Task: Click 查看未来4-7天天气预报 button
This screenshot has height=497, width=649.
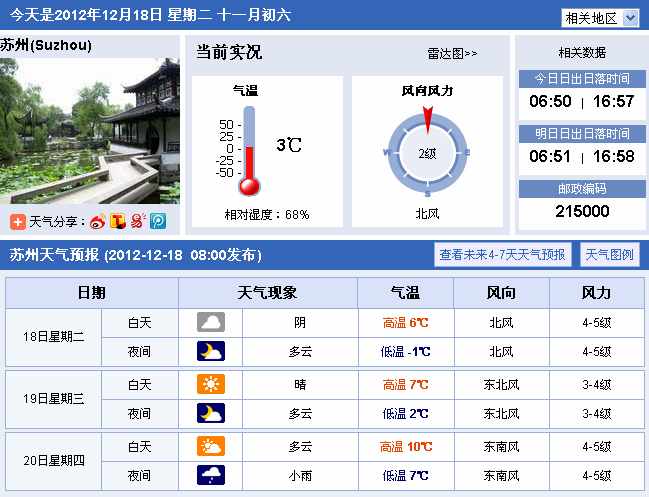Action: [503, 255]
